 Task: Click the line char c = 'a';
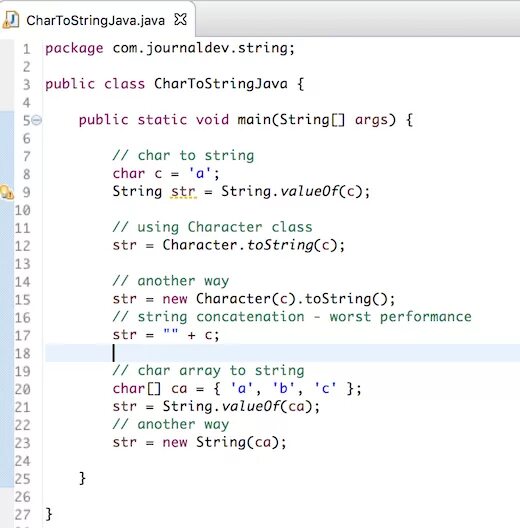click(166, 174)
